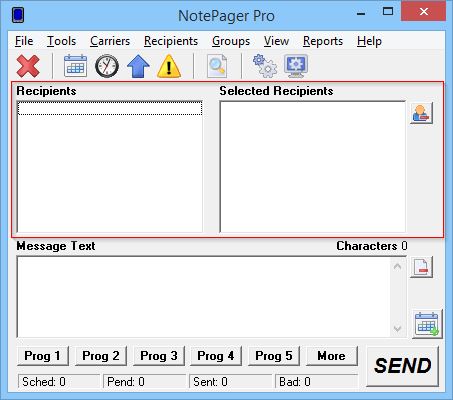453x400 pixels.
Task: Click the clear message text page icon
Action: 421,267
